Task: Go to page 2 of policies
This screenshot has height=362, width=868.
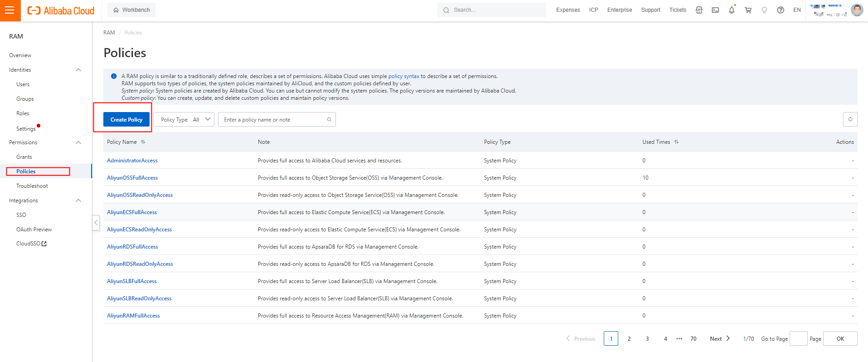Action: [629, 338]
